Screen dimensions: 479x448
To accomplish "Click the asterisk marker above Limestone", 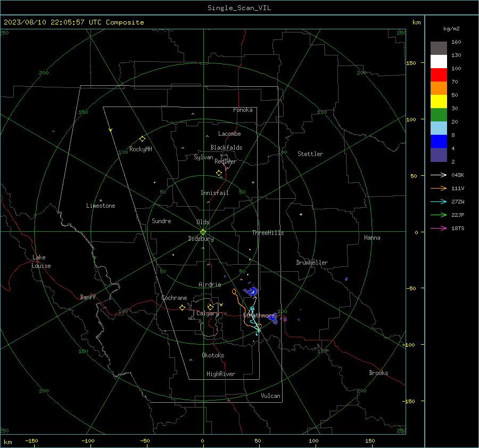I will 101,201.
